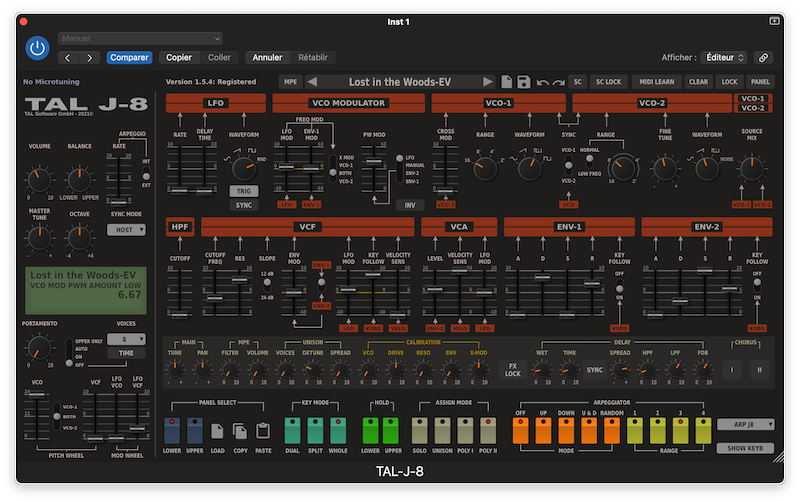800x502 pixels.
Task: Go to next preset with right chevron
Action: (x=89, y=58)
